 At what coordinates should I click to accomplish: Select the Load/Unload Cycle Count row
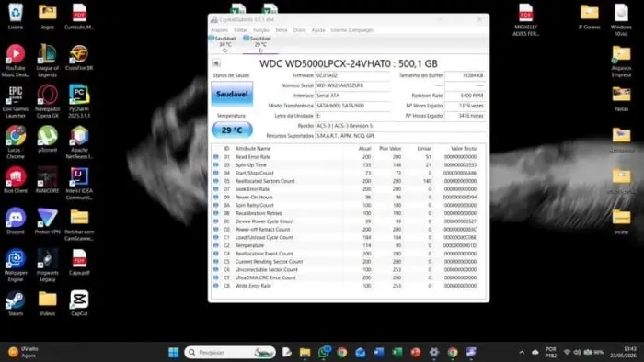[x=346, y=237]
